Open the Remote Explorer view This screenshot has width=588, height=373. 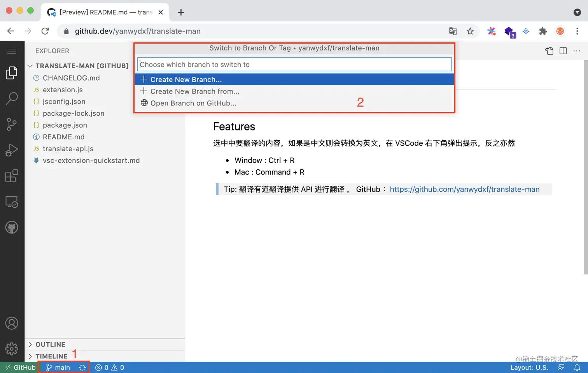[x=12, y=202]
